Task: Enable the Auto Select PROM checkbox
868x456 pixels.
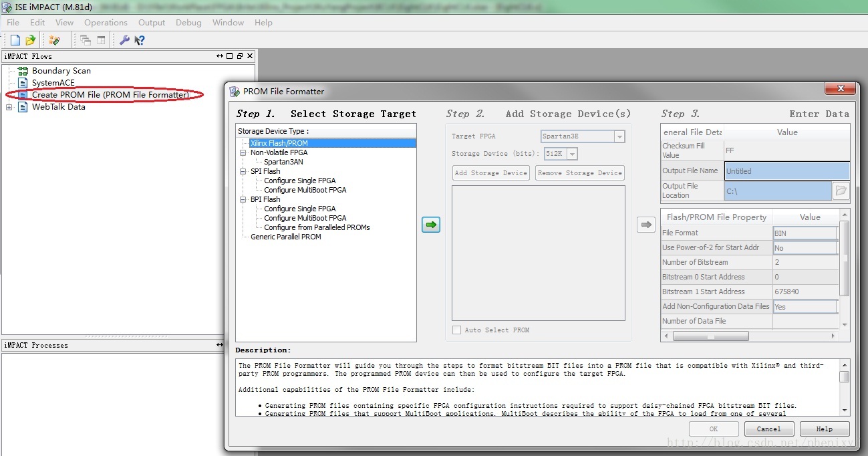Action: pos(456,330)
